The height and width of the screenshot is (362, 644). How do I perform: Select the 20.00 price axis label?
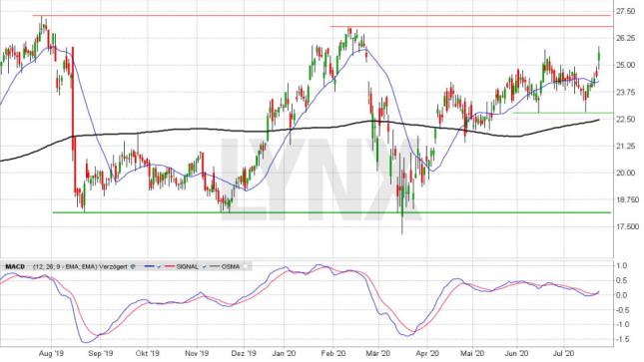625,173
